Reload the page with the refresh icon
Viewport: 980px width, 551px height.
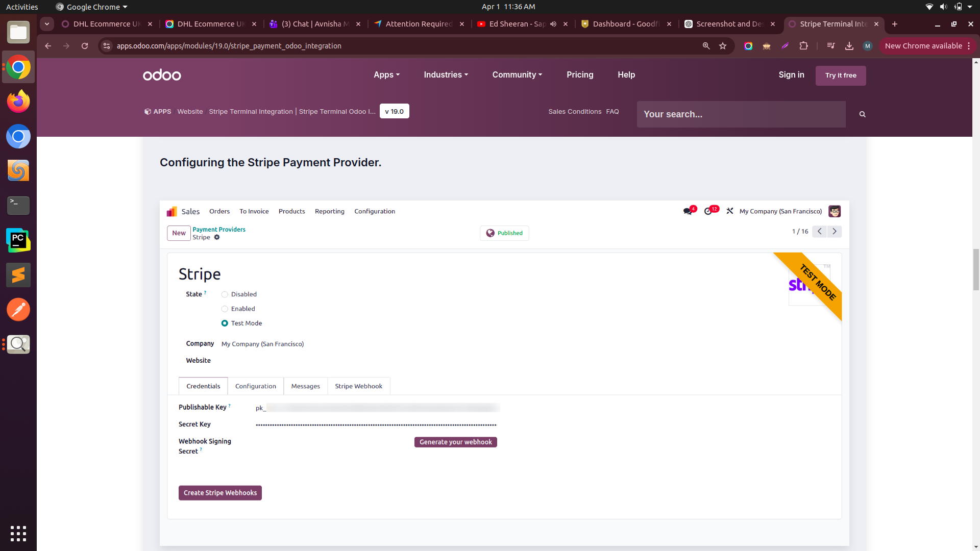tap(85, 46)
